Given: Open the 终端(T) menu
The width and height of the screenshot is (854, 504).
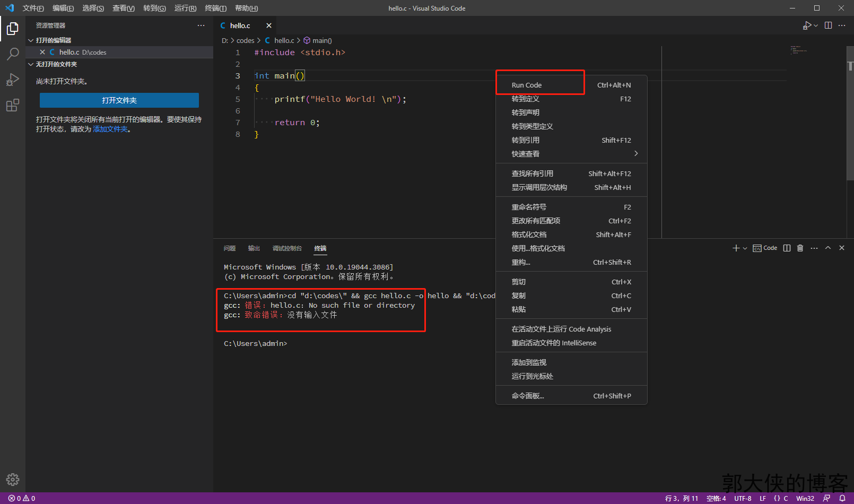Looking at the screenshot, I should [x=215, y=8].
